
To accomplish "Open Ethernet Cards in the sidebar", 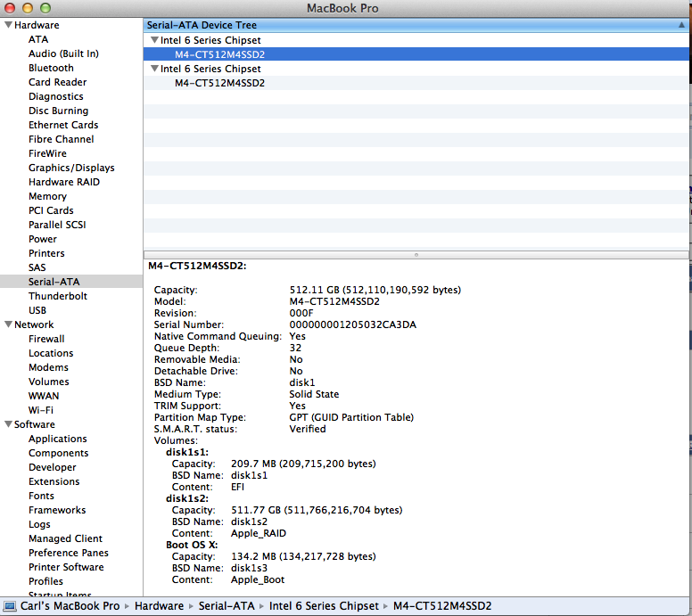I will [63, 125].
